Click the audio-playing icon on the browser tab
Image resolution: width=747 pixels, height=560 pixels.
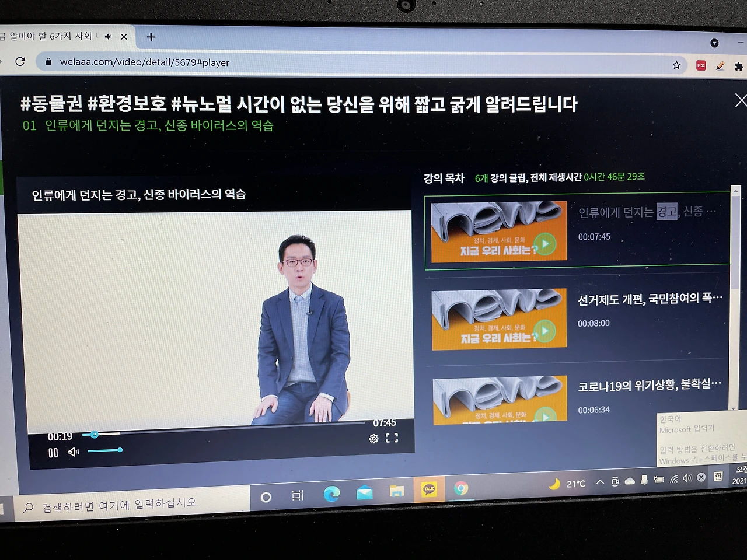pyautogui.click(x=108, y=36)
